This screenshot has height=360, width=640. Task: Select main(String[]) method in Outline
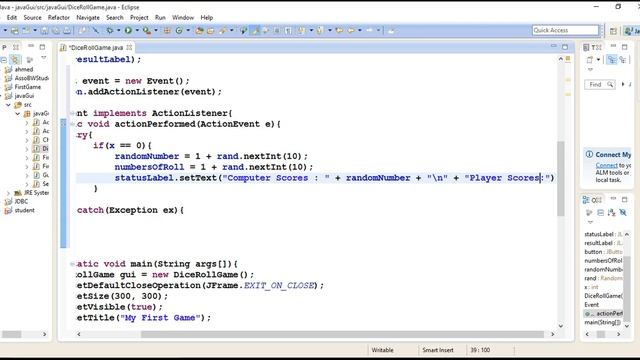point(602,322)
